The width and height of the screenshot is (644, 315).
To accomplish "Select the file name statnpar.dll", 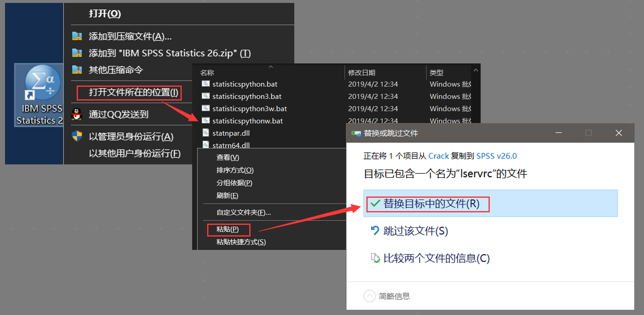I will pos(231,133).
